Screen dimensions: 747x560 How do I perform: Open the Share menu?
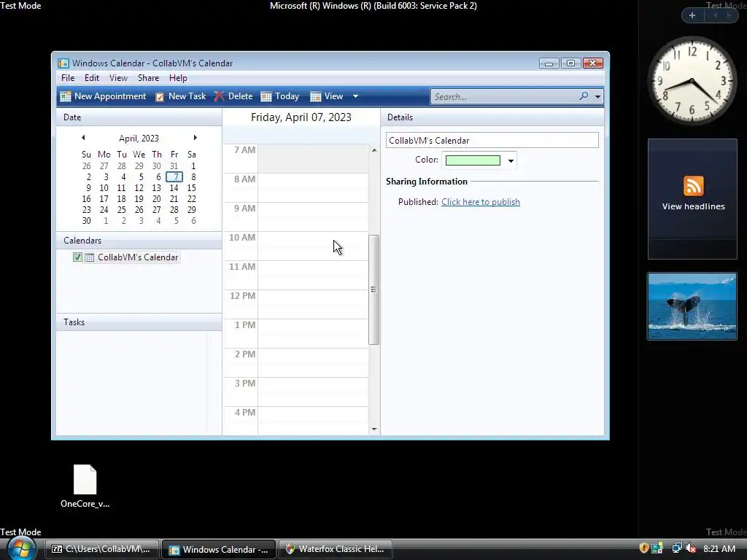pyautogui.click(x=148, y=77)
